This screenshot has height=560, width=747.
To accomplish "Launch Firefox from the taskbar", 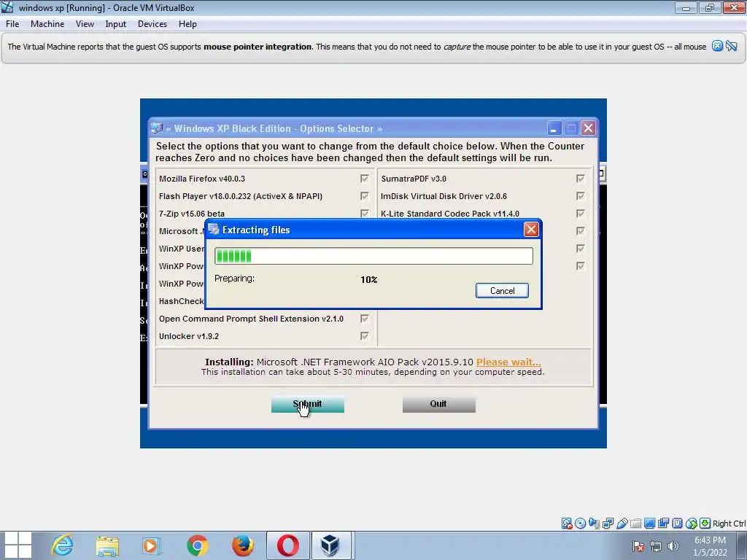I will (x=242, y=545).
